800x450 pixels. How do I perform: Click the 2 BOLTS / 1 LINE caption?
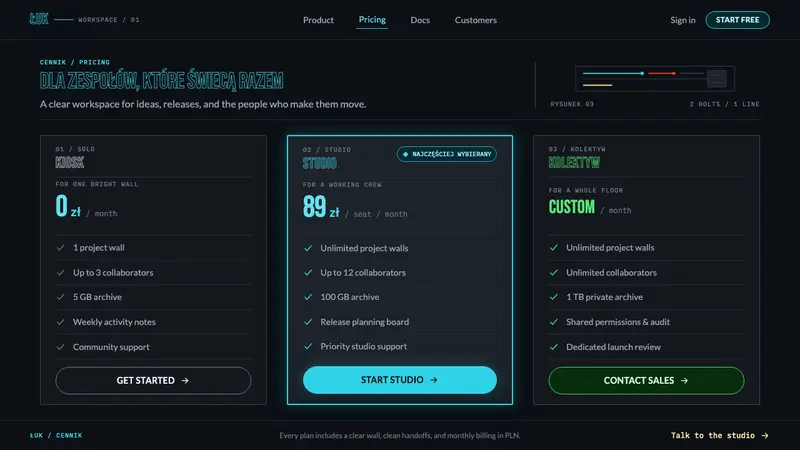click(724, 104)
